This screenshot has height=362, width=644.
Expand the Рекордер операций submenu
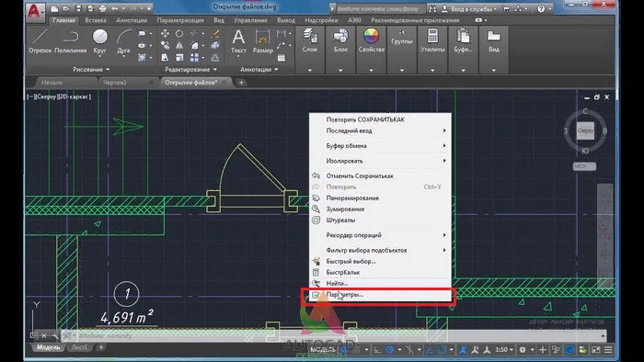tap(380, 235)
